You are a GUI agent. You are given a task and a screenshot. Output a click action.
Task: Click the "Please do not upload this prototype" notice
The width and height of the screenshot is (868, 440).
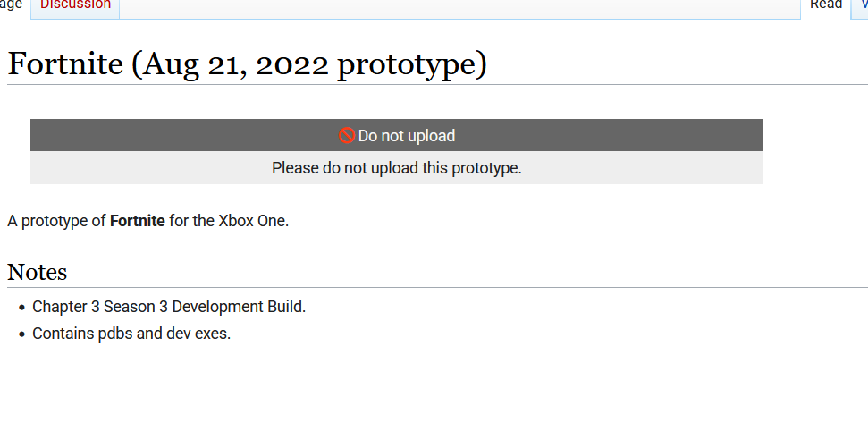coord(397,168)
